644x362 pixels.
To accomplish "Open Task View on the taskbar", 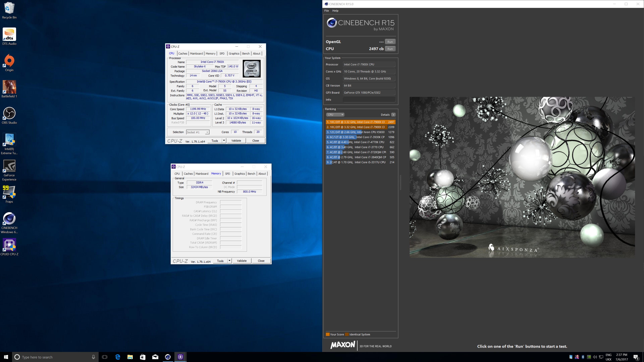I will pos(105,357).
